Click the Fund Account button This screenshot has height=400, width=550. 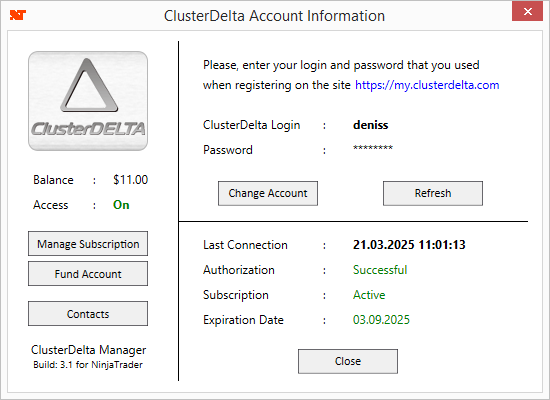[88, 274]
